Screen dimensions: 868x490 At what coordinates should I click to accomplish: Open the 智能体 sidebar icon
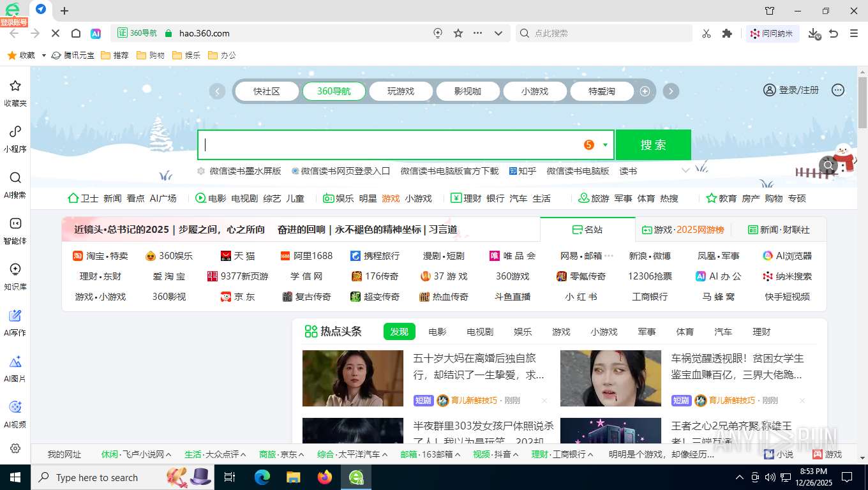coord(15,230)
